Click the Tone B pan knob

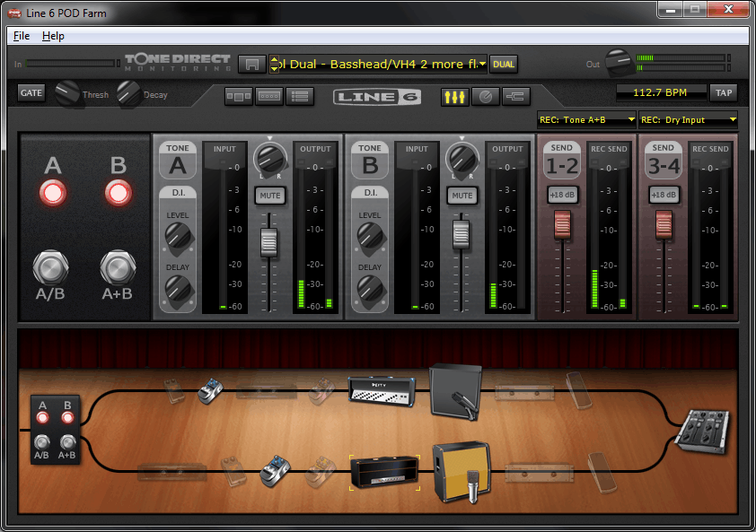click(462, 159)
